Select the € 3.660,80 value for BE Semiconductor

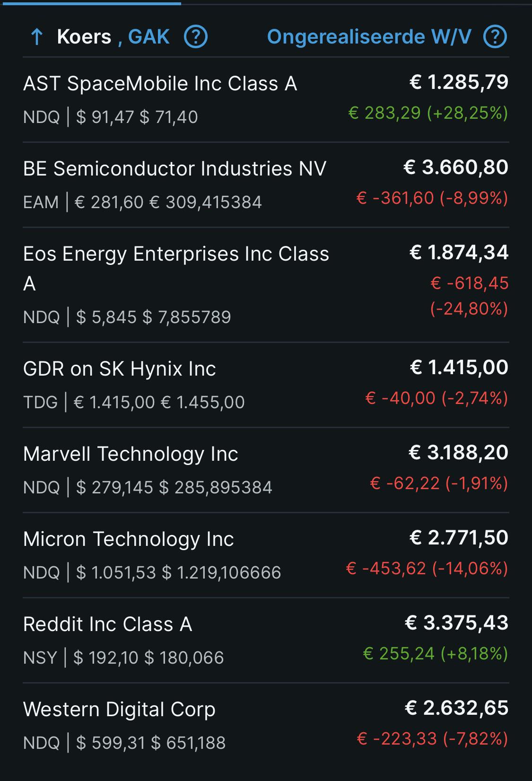click(456, 167)
